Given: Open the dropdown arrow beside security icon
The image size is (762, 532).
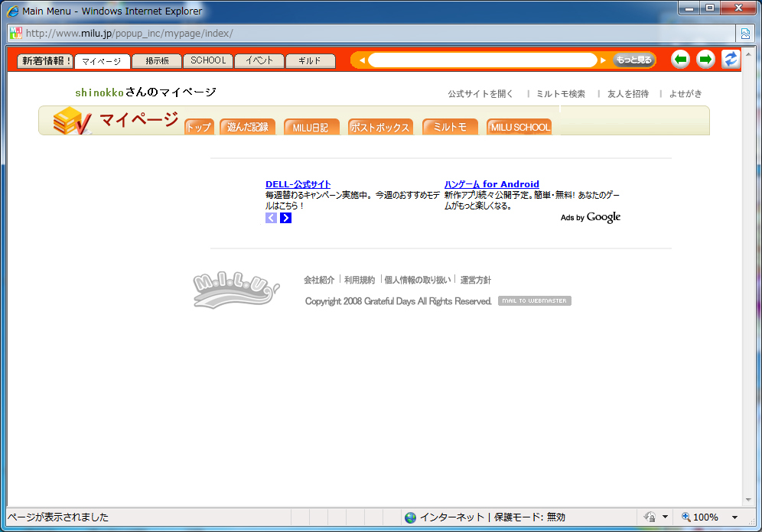Looking at the screenshot, I should [666, 517].
